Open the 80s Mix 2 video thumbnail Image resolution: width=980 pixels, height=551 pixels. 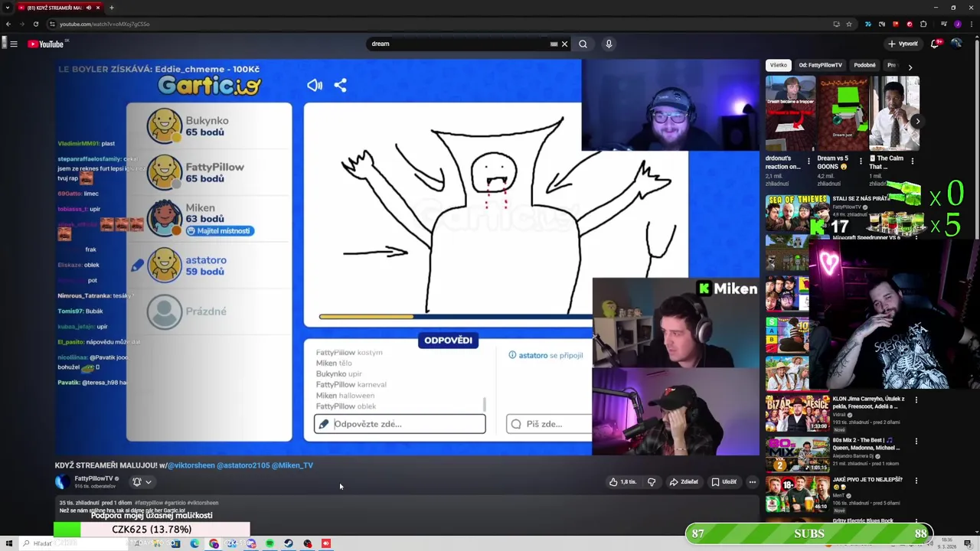tap(797, 454)
